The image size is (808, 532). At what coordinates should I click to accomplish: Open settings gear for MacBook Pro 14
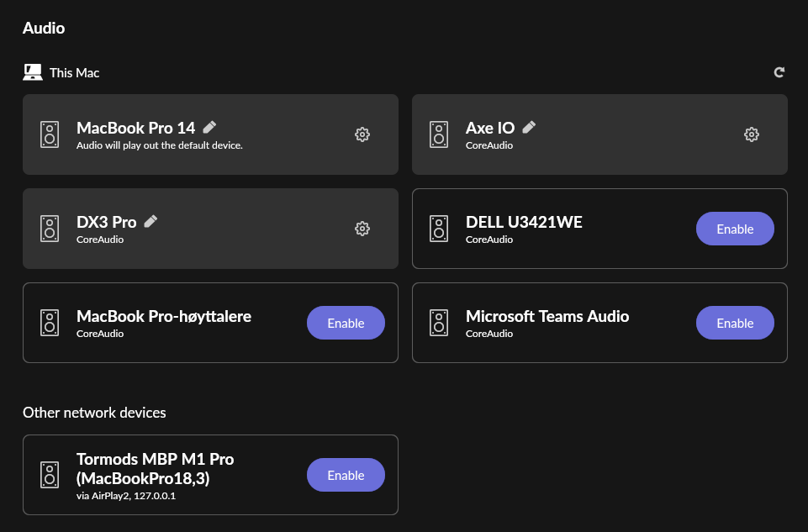[362, 134]
